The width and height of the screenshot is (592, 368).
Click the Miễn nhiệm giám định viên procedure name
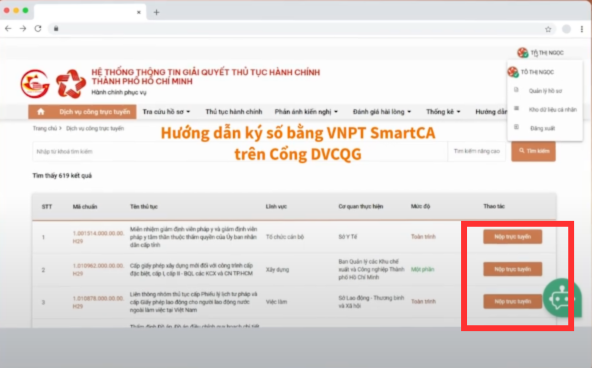pos(193,237)
